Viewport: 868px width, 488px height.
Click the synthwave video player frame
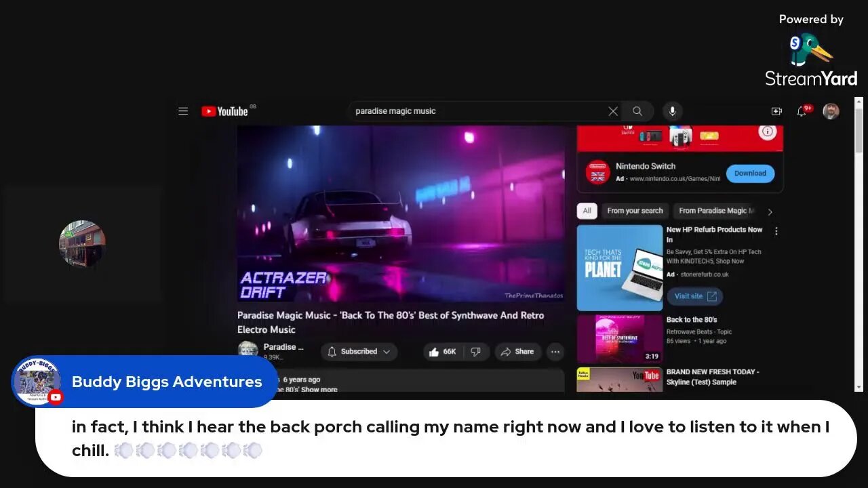click(x=401, y=213)
